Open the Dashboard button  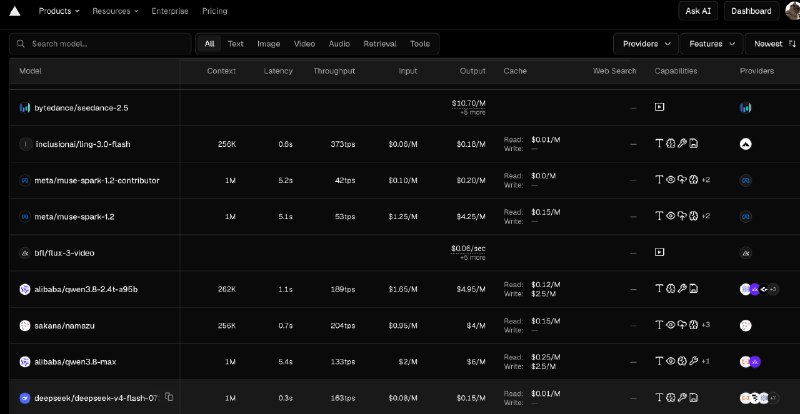[x=751, y=11]
